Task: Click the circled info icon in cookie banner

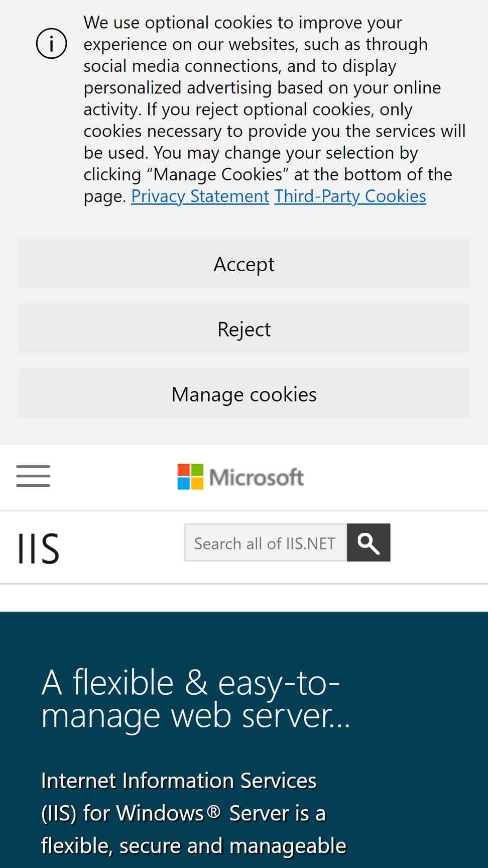Action: [51, 44]
